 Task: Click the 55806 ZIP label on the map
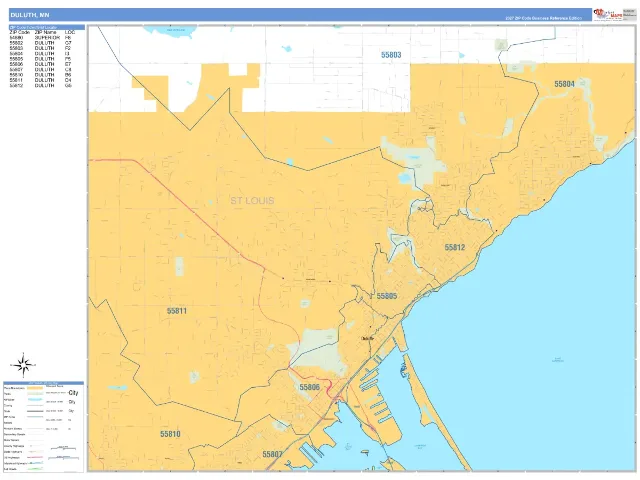309,387
